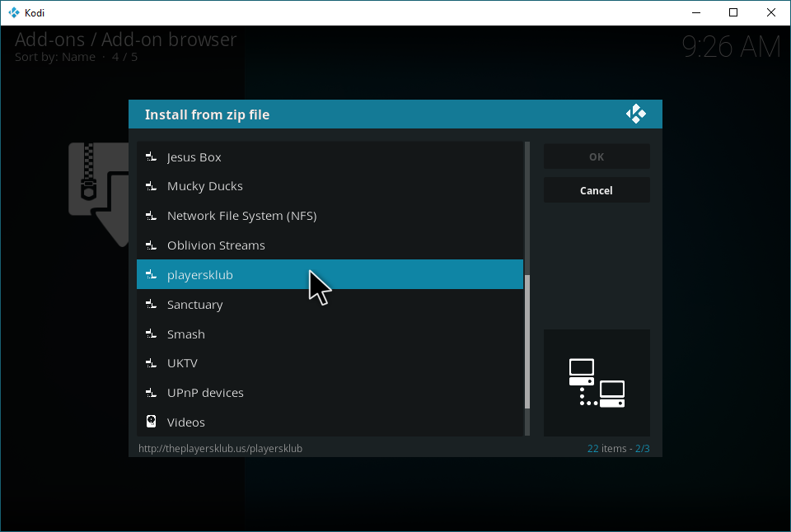Image resolution: width=791 pixels, height=532 pixels.
Task: Select the playersklub source
Action: click(200, 275)
